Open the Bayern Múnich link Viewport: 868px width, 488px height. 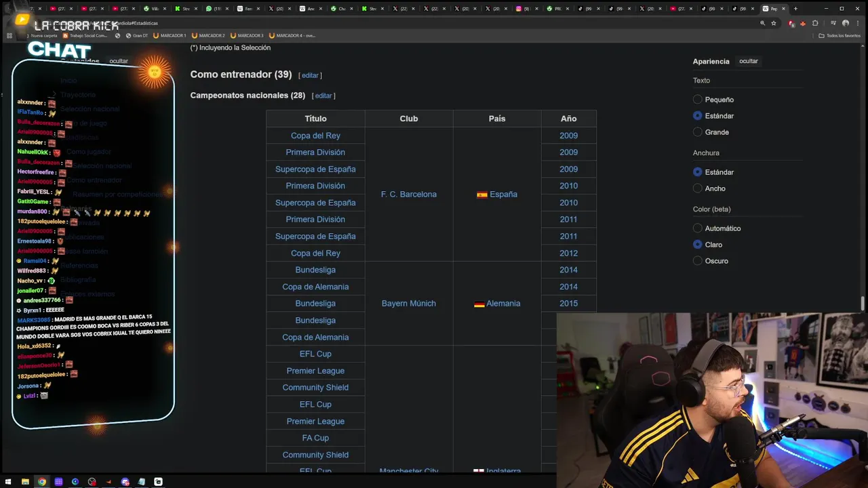[409, 304]
